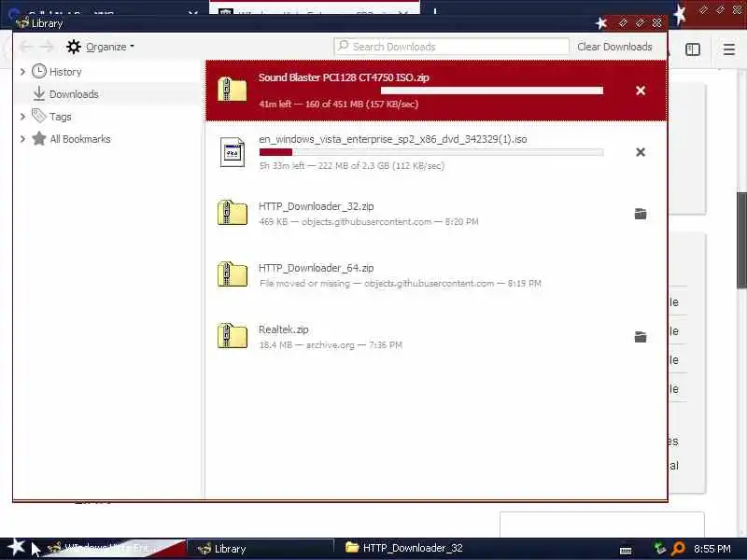Click the 8:55 PM clock
Viewport: 747px width, 560px height.
click(x=712, y=549)
